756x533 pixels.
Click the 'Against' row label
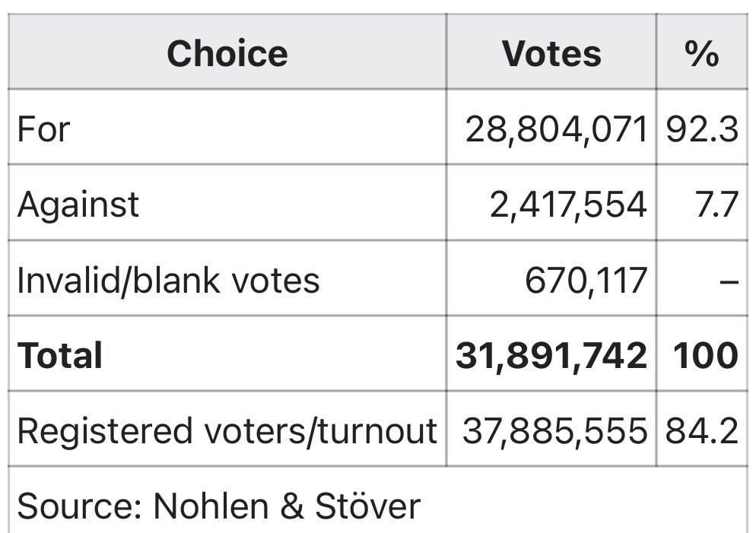click(x=78, y=204)
